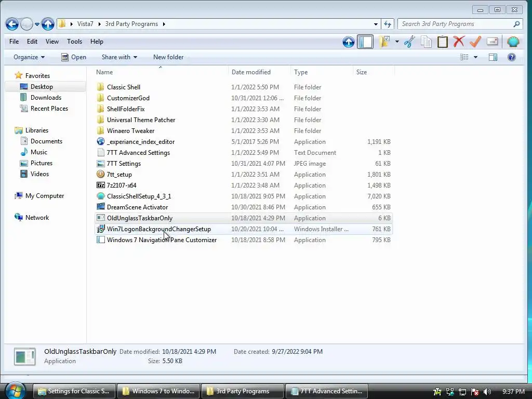Click the Vista7 breadcrumb segment
This screenshot has width=532, height=399.
point(85,24)
